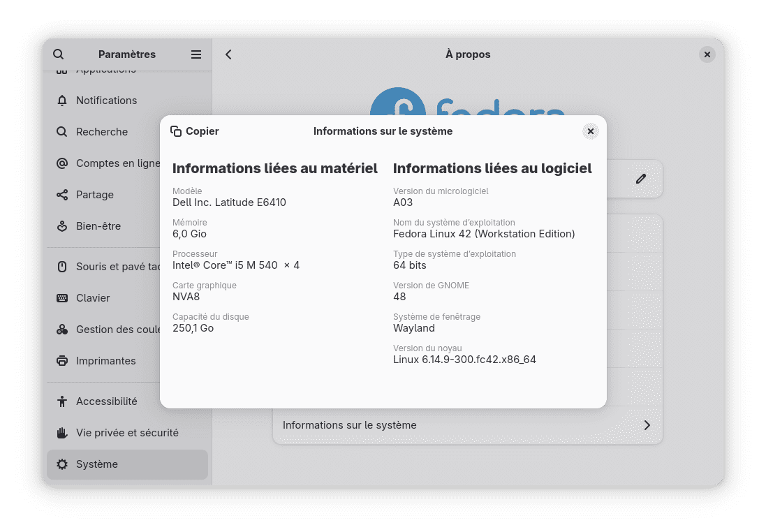Click the disk capacity value "250,1 Go"
This screenshot has height=532, width=766.
[x=193, y=328]
